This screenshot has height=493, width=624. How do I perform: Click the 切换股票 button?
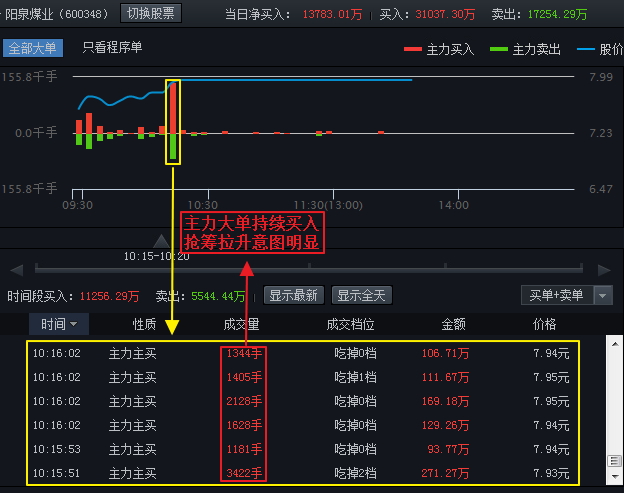[151, 14]
